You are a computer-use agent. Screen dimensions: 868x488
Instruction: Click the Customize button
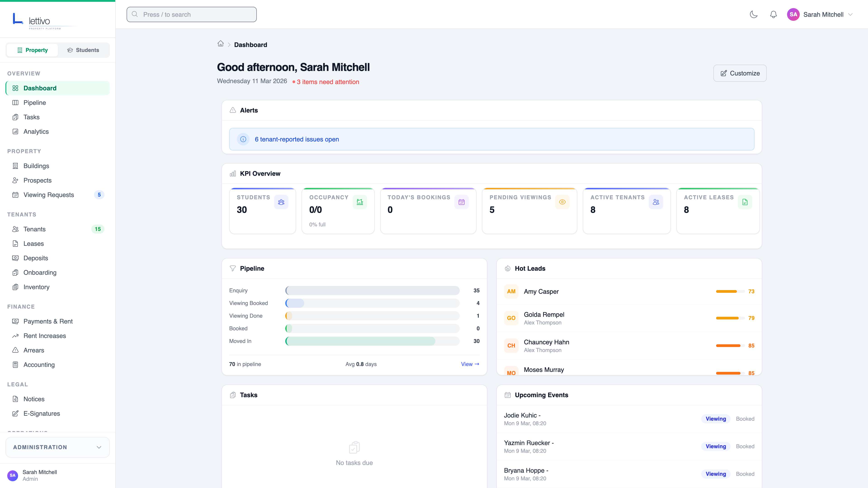coord(740,73)
